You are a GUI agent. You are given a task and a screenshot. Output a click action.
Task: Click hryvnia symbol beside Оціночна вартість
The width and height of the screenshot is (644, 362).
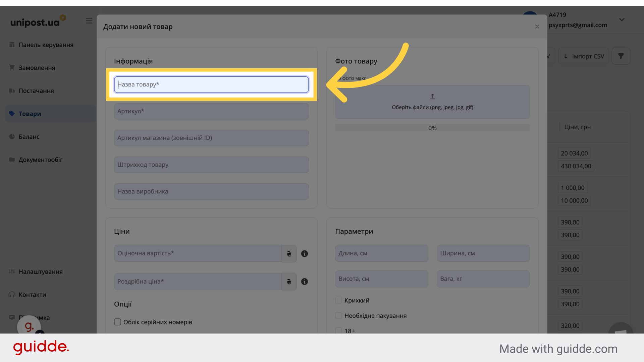(289, 254)
